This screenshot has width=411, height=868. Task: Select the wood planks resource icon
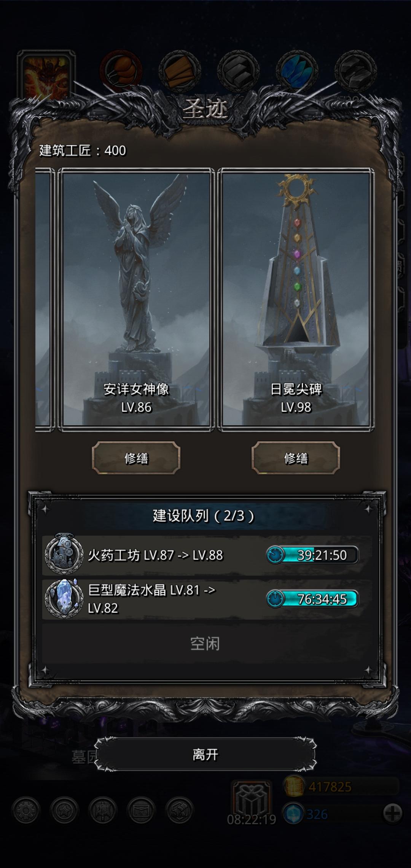pos(180,71)
